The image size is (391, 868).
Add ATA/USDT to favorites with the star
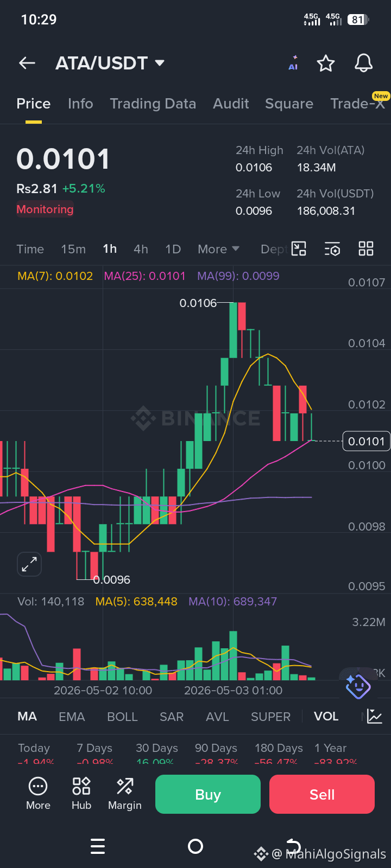(x=326, y=63)
